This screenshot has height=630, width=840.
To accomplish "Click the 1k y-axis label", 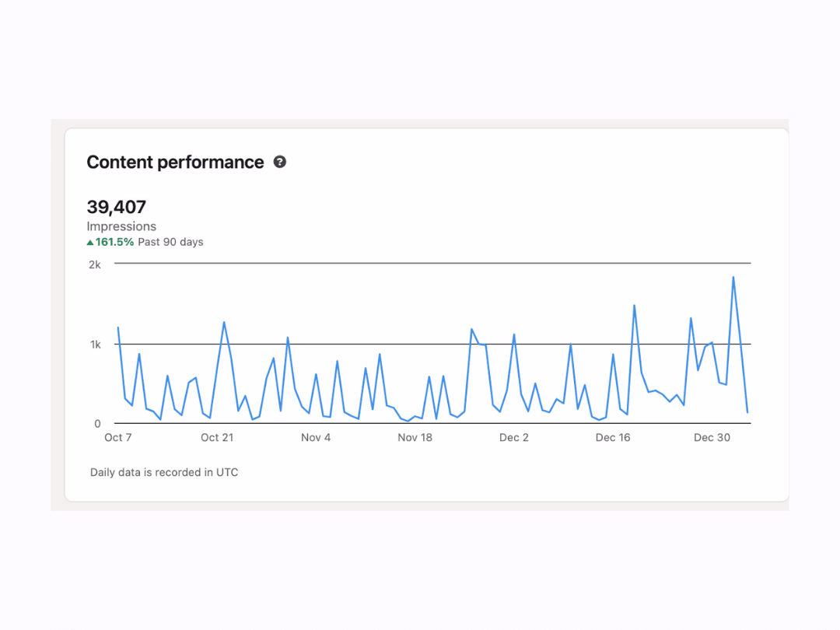I will [94, 345].
